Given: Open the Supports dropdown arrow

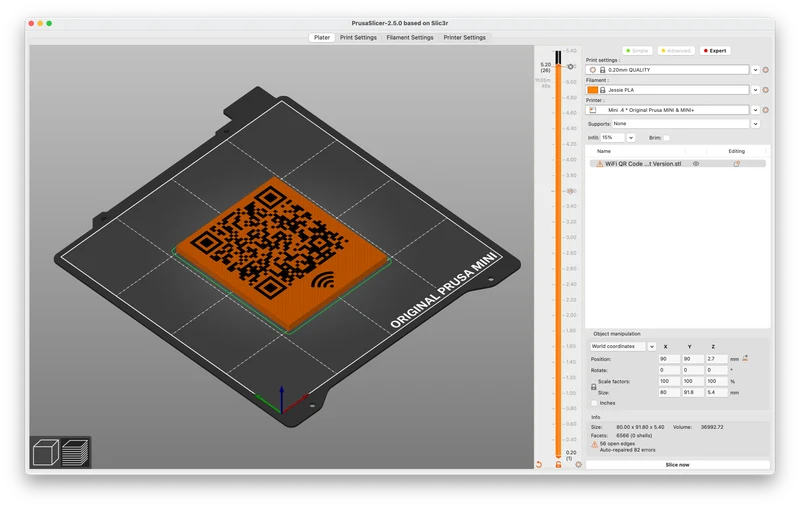Looking at the screenshot, I should pyautogui.click(x=755, y=124).
